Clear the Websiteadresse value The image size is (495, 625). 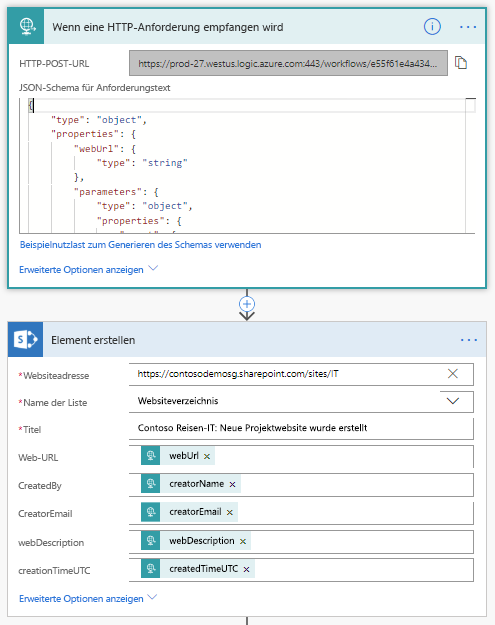tap(453, 373)
